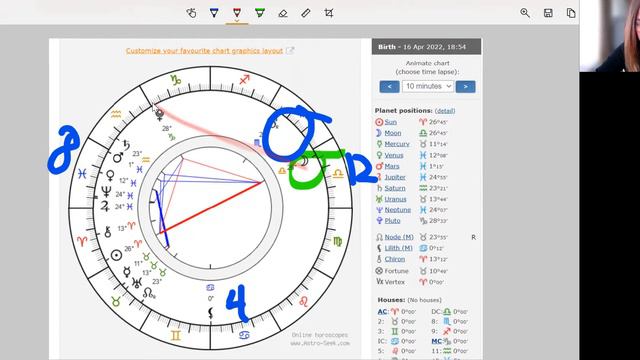Image resolution: width=640 pixels, height=360 pixels.
Task: Advance the chart with '>' button
Action: pos(466,87)
